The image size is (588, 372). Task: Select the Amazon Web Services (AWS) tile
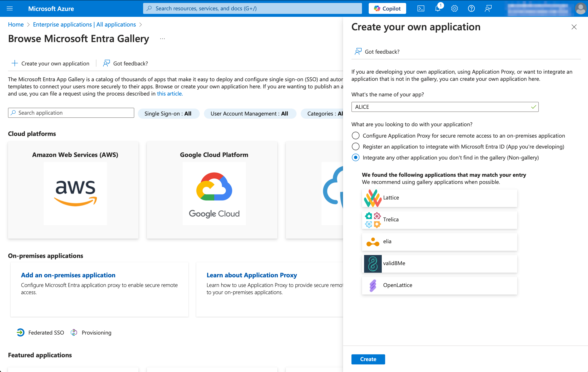73,190
